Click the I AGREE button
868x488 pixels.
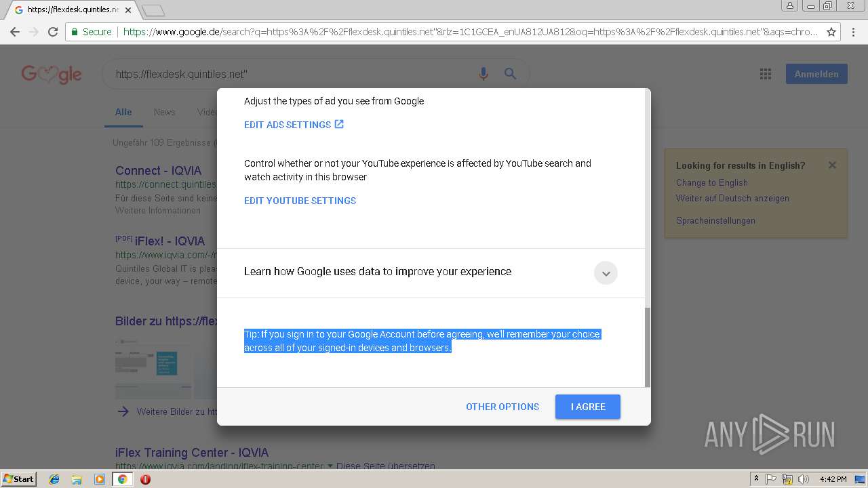coord(588,407)
